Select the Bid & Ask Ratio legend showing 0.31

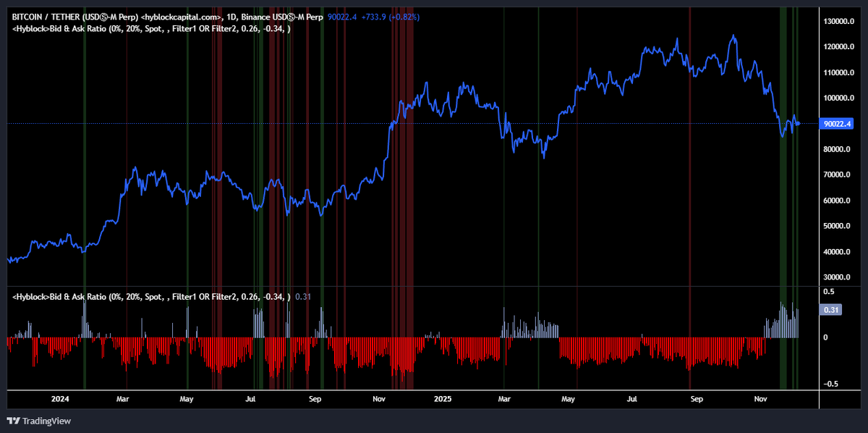click(161, 297)
